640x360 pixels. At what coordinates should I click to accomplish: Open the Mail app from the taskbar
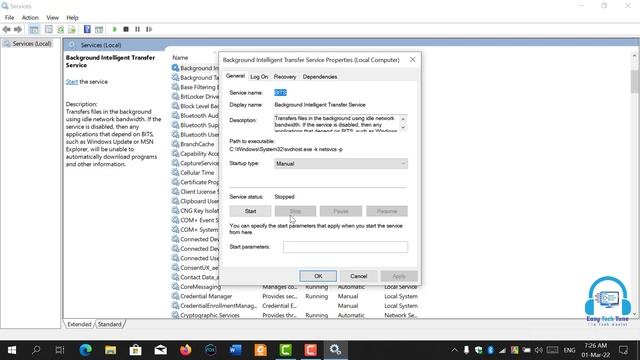[x=160, y=350]
